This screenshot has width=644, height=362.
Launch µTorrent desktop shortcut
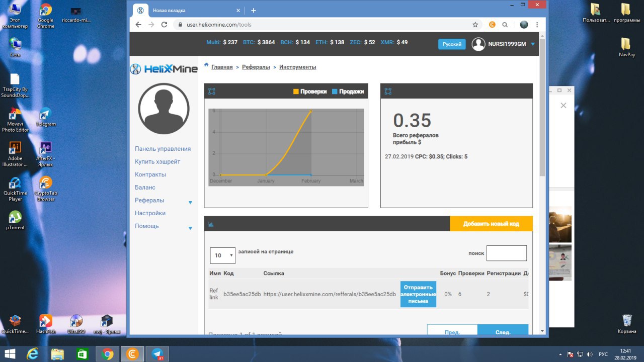point(15,220)
